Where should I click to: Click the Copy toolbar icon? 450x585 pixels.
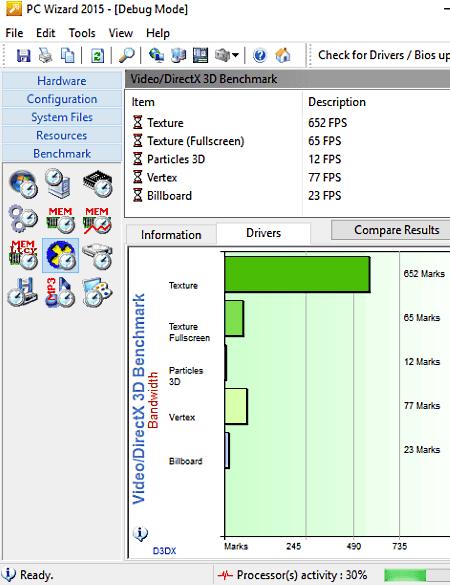click(68, 56)
